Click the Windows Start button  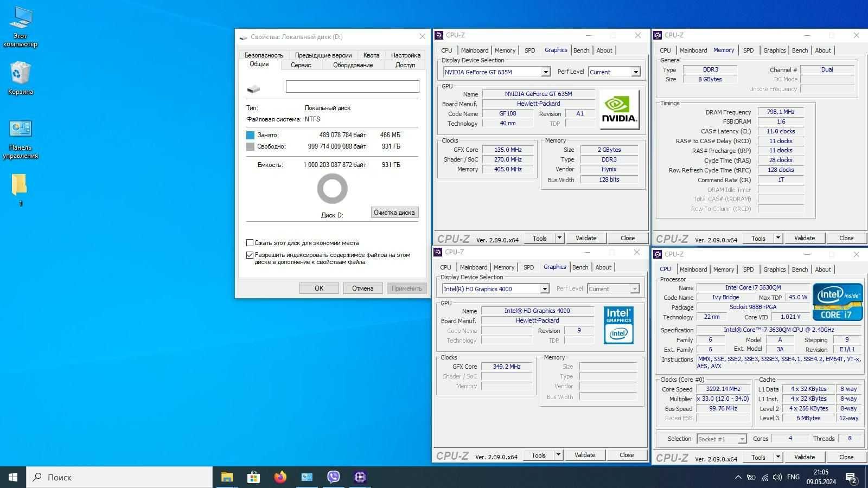point(13,477)
